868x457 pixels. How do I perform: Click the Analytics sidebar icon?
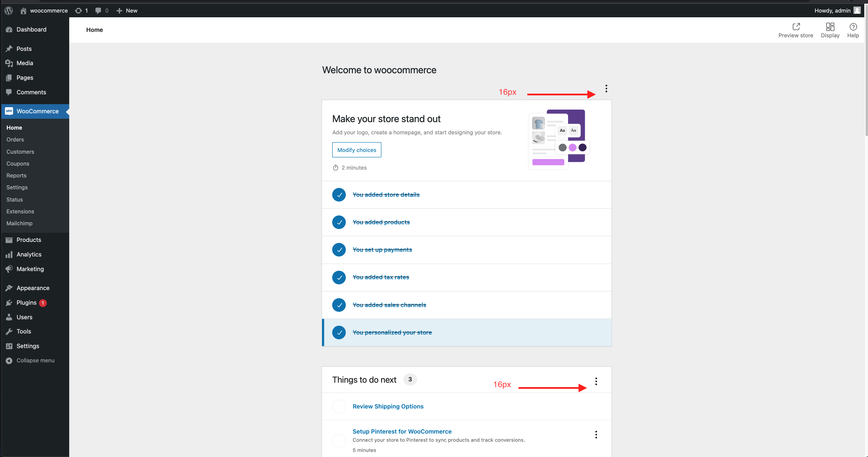pos(9,254)
